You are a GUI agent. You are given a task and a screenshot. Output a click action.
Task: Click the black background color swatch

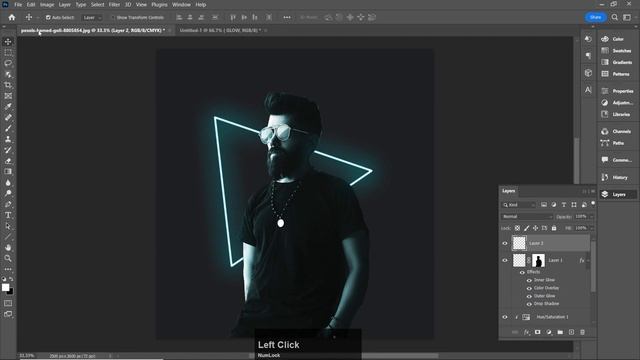tap(11, 292)
